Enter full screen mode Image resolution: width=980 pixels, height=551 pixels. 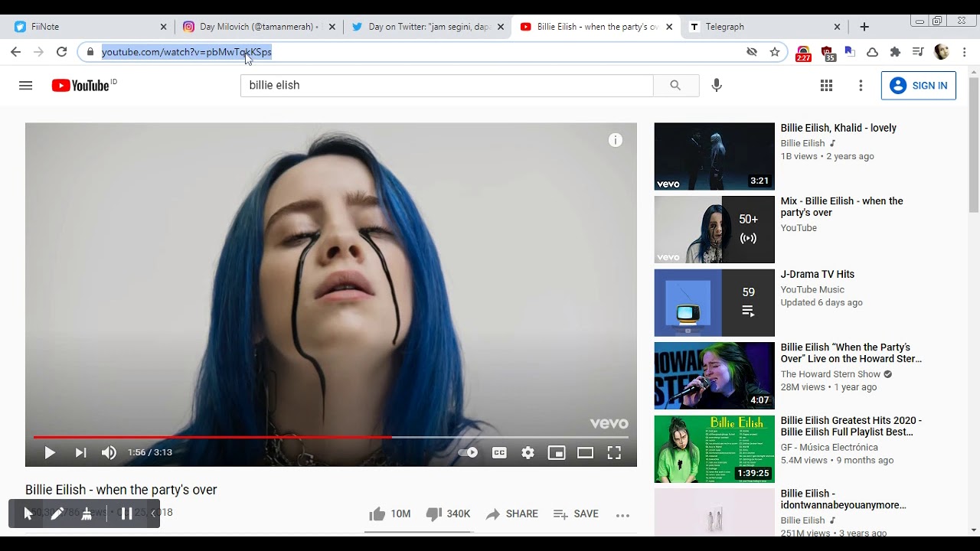click(x=614, y=452)
